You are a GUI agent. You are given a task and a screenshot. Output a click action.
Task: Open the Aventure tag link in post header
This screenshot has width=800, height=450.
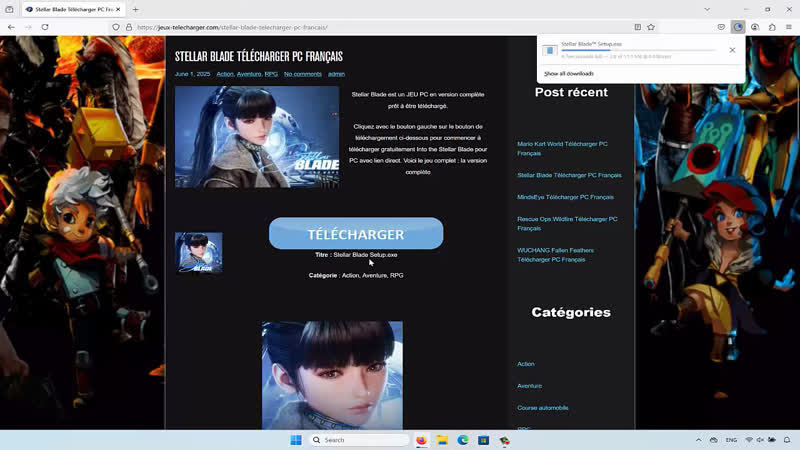249,74
